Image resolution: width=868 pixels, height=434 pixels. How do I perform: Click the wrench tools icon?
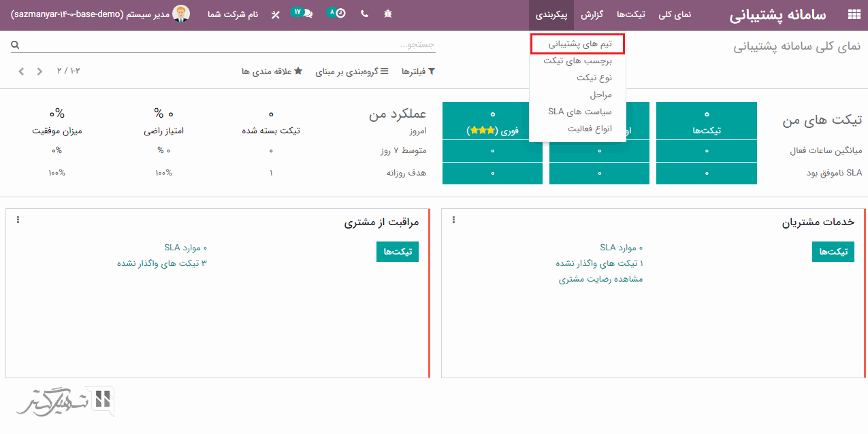(x=275, y=14)
